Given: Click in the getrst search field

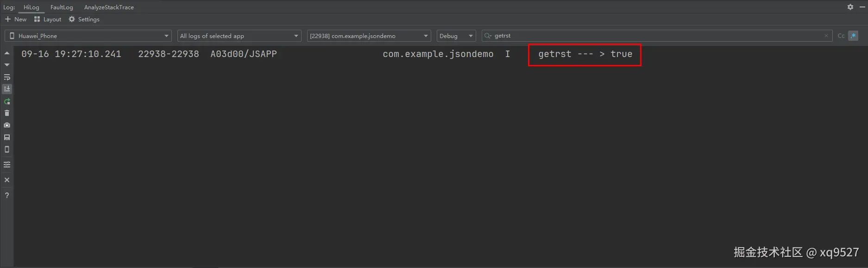Looking at the screenshot, I should tap(658, 36).
